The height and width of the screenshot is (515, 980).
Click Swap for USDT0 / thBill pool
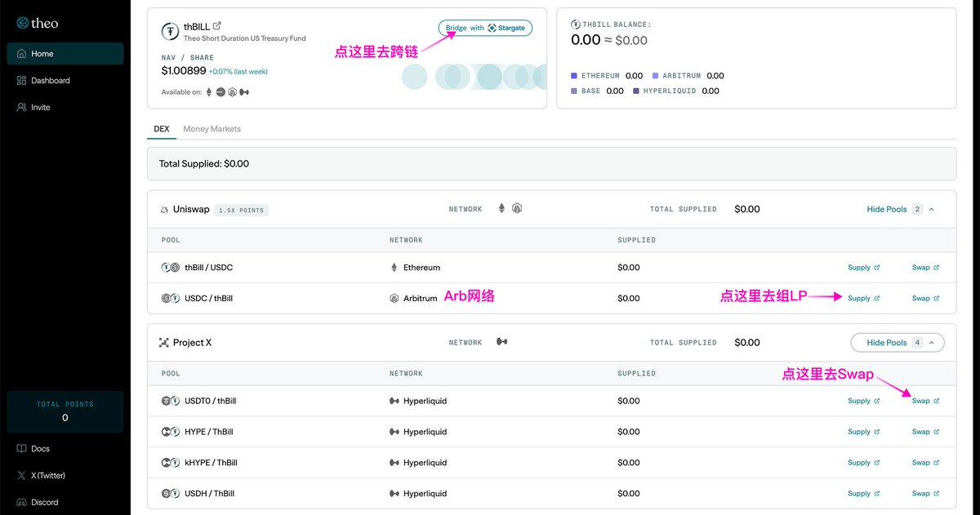click(x=925, y=402)
